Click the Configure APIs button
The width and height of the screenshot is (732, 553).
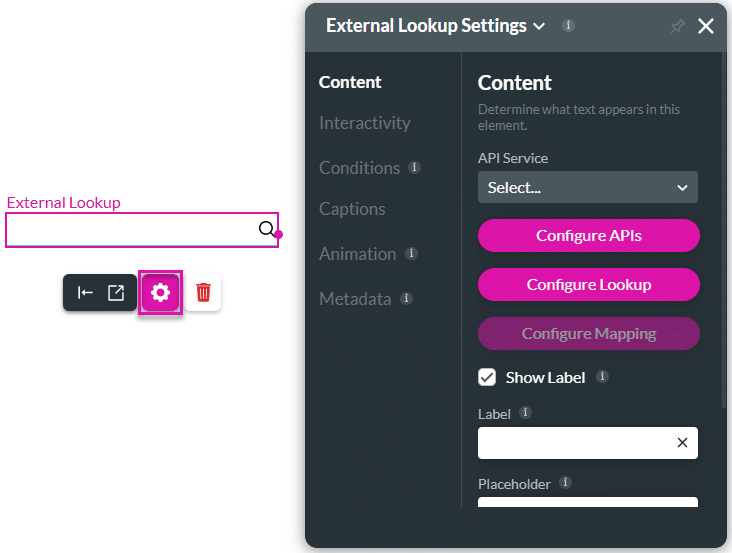pyautogui.click(x=589, y=236)
